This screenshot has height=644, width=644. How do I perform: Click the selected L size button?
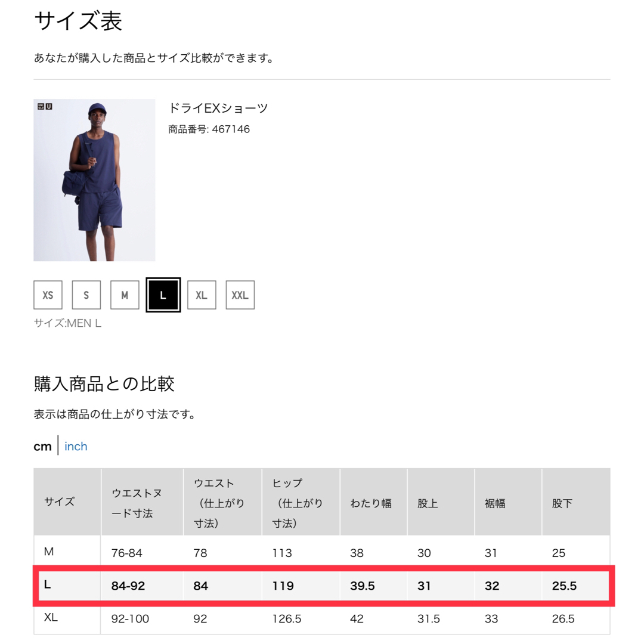(x=163, y=295)
